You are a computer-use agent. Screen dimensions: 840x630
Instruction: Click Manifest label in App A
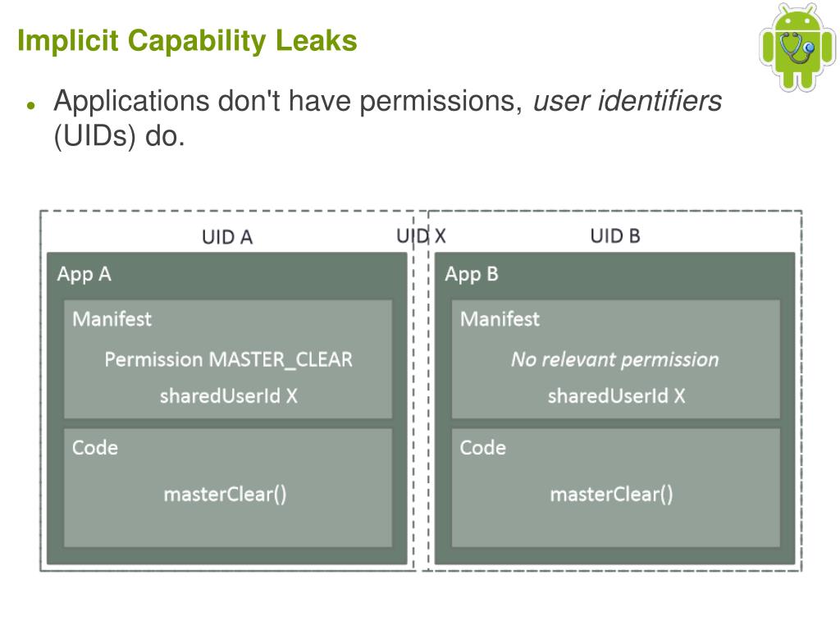tap(112, 319)
